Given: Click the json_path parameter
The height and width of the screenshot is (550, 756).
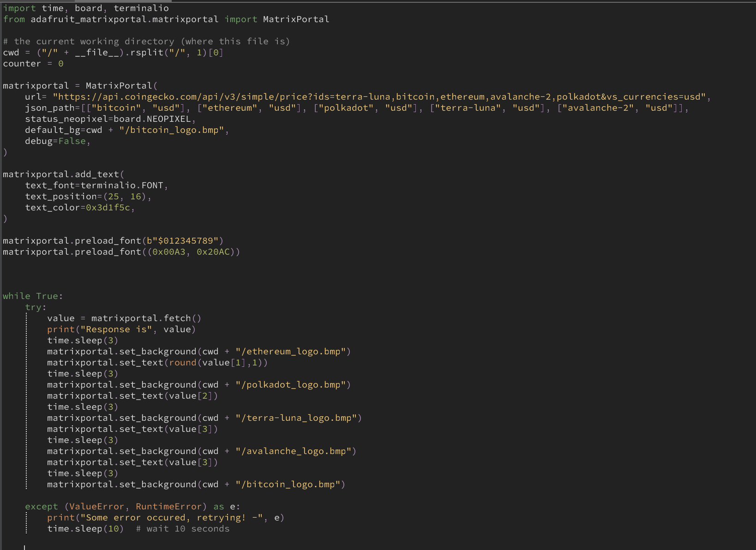Looking at the screenshot, I should click(x=51, y=108).
